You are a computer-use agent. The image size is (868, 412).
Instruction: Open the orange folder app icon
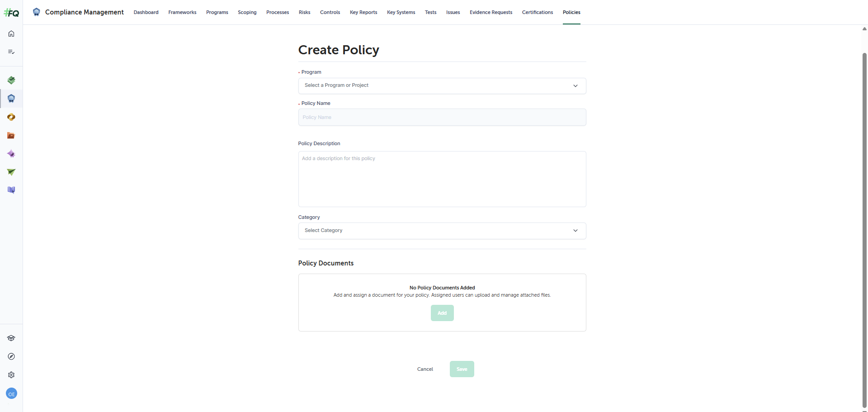tap(11, 136)
